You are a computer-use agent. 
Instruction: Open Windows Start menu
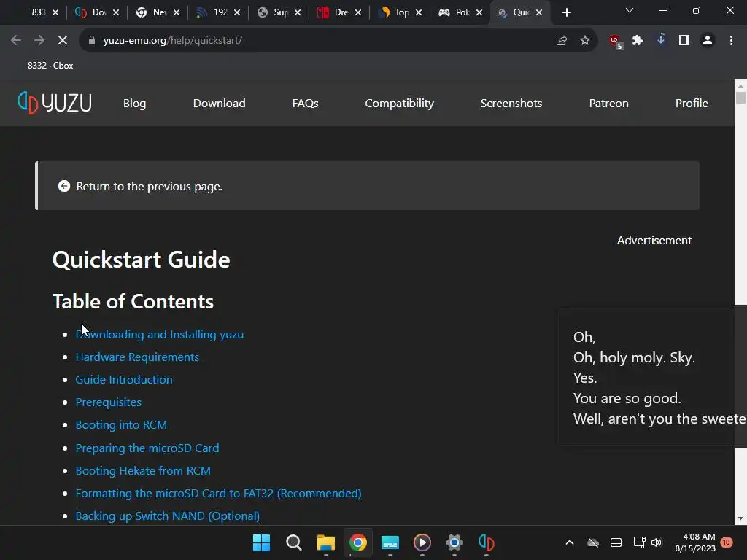261,542
